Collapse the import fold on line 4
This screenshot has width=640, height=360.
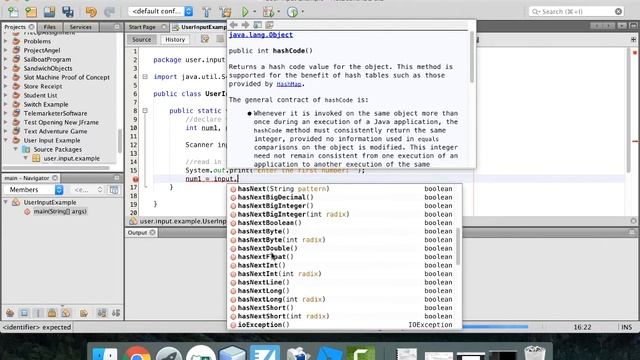145,77
